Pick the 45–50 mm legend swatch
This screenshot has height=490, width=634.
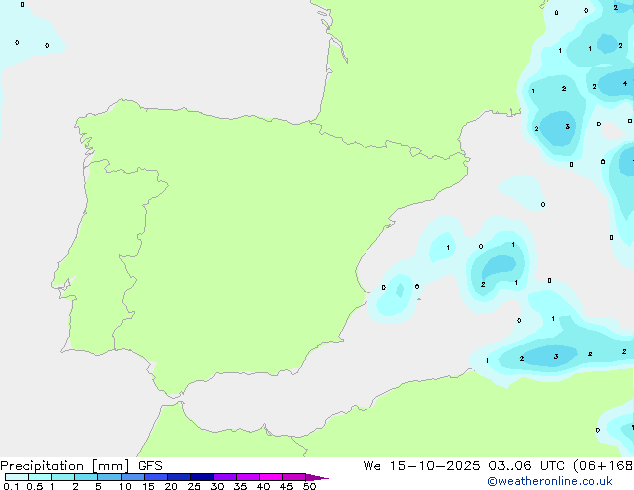click(x=294, y=477)
